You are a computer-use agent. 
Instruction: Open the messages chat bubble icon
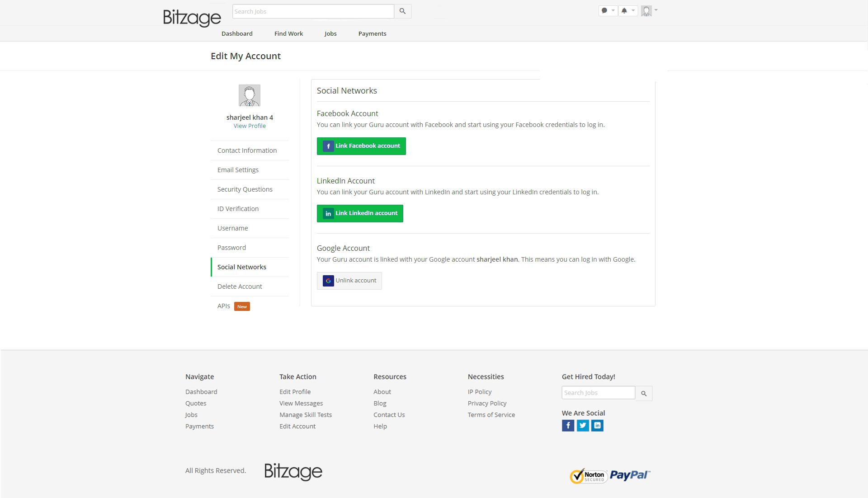pos(604,10)
